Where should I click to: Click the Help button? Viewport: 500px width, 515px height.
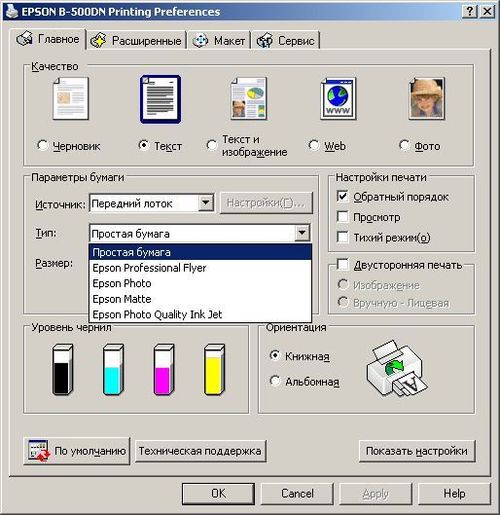coord(454,493)
